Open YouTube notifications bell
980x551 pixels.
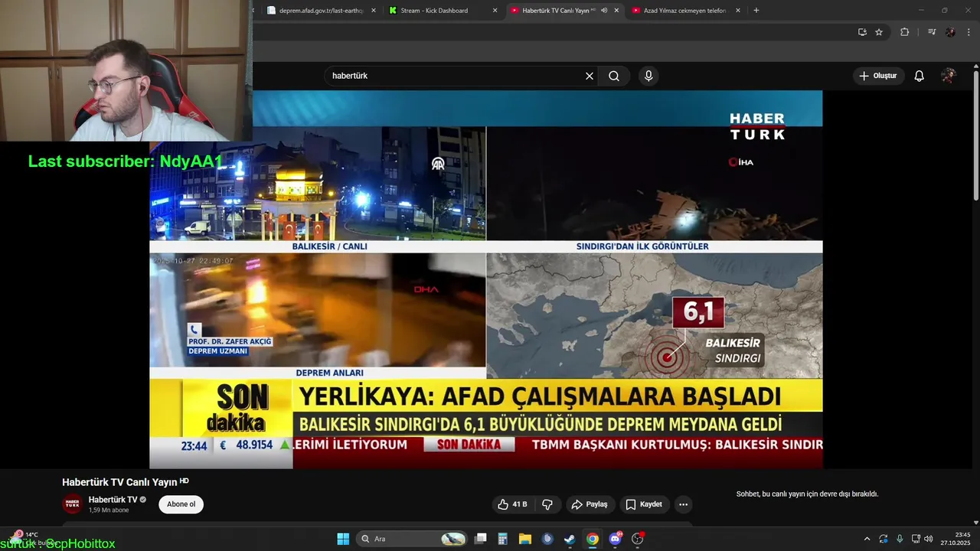click(920, 76)
